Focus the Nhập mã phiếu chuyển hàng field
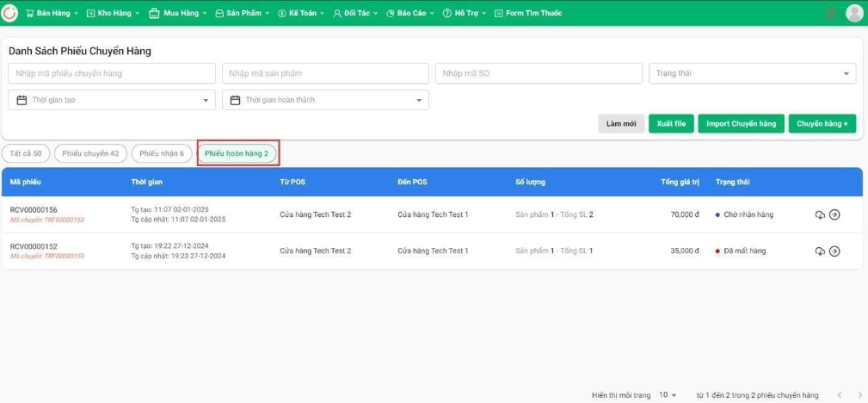 pyautogui.click(x=111, y=74)
